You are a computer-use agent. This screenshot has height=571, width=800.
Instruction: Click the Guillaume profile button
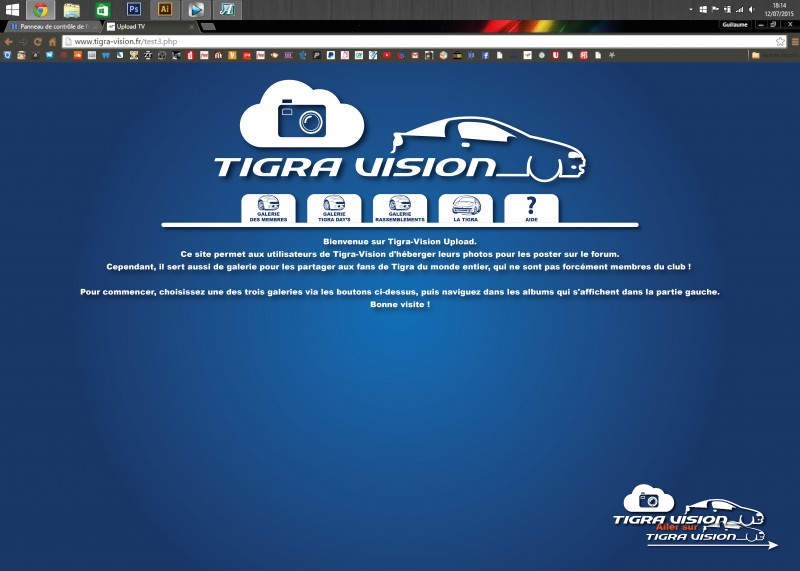coord(733,24)
